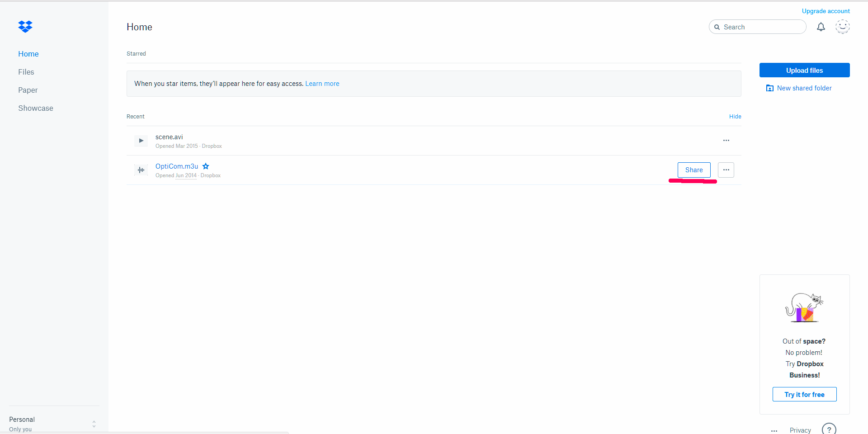Expand the Personal account switcher
This screenshot has height=434, width=868.
[94, 424]
